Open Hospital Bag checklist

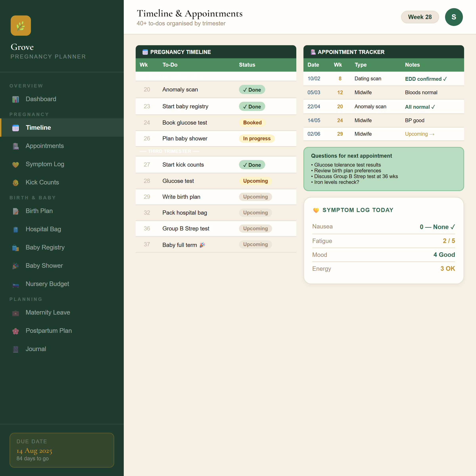(x=62, y=229)
